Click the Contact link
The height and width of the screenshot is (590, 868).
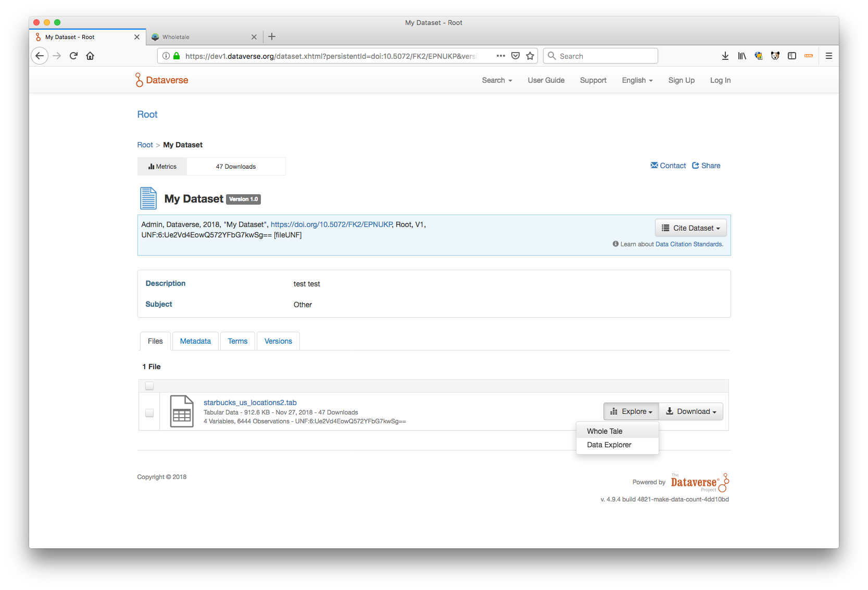point(668,166)
